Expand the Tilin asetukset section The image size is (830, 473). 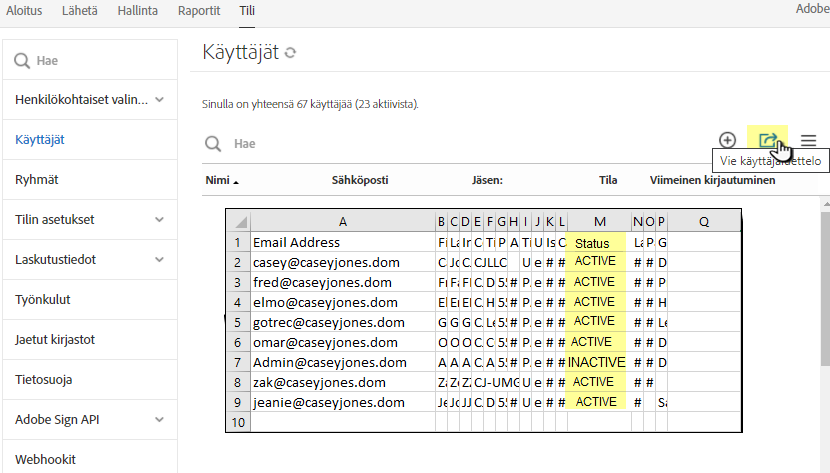(x=160, y=220)
